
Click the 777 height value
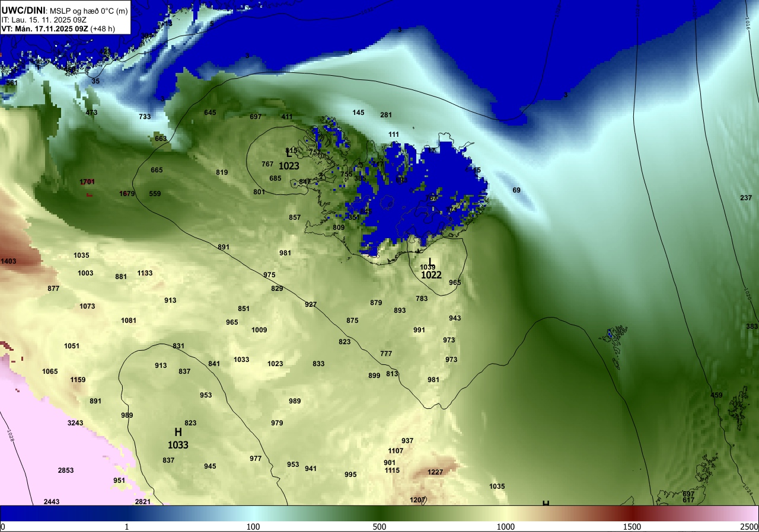click(386, 354)
